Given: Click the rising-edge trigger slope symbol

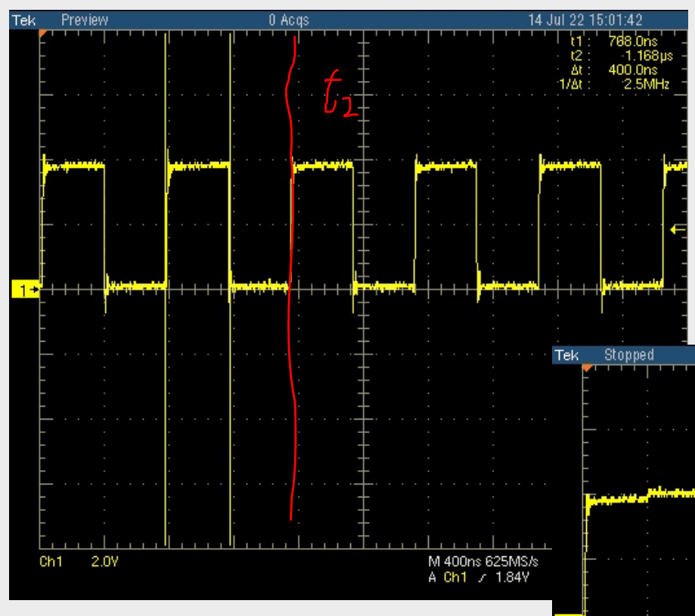Looking at the screenshot, I should click(x=482, y=577).
